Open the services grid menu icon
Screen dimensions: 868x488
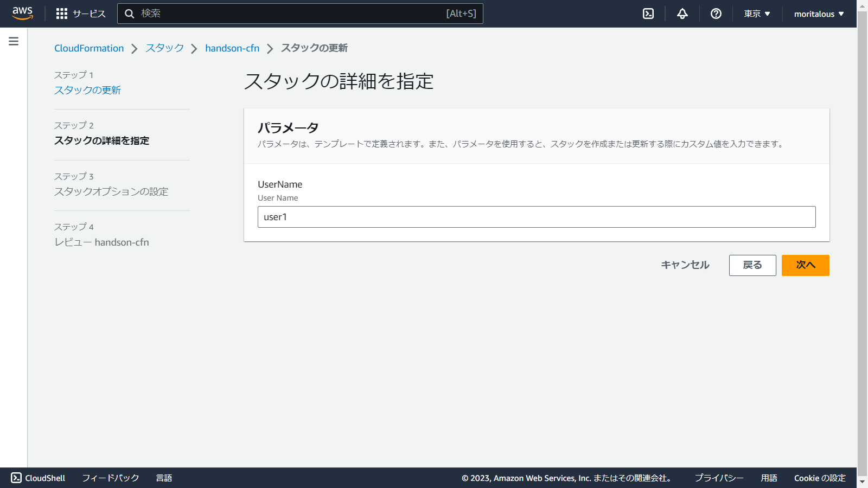[x=62, y=14]
